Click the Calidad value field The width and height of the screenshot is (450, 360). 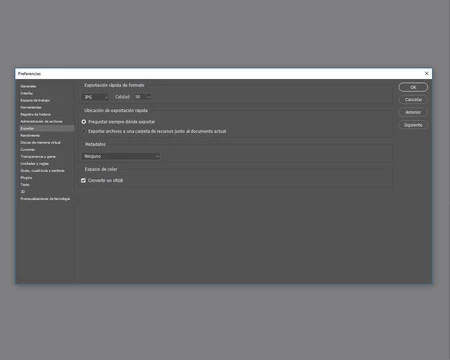(140, 97)
